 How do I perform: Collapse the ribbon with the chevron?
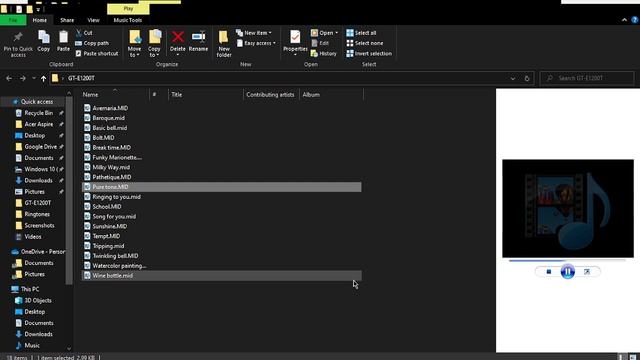[x=624, y=20]
